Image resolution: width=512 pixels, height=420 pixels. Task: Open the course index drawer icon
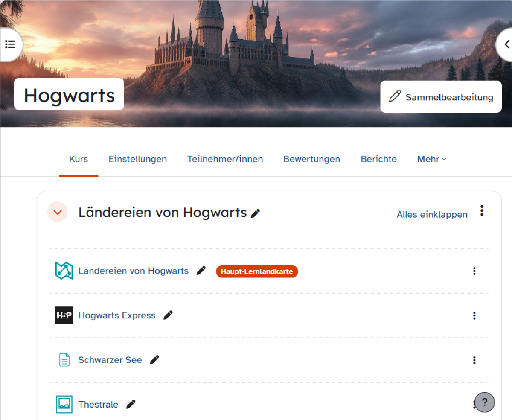pos(10,44)
